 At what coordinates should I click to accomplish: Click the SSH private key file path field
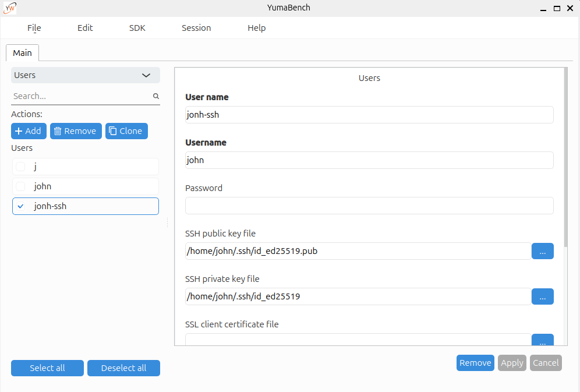click(x=358, y=296)
